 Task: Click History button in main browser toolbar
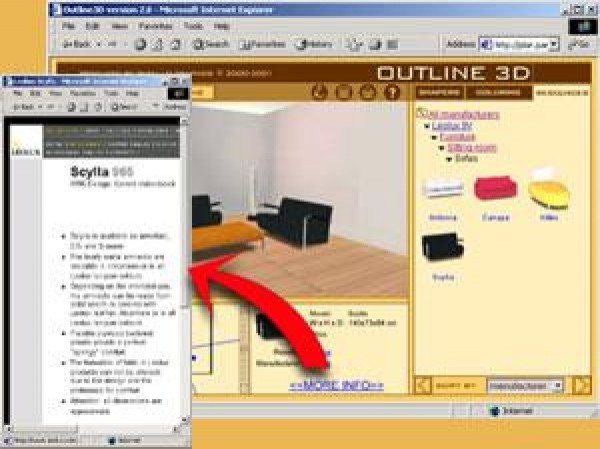(x=314, y=44)
